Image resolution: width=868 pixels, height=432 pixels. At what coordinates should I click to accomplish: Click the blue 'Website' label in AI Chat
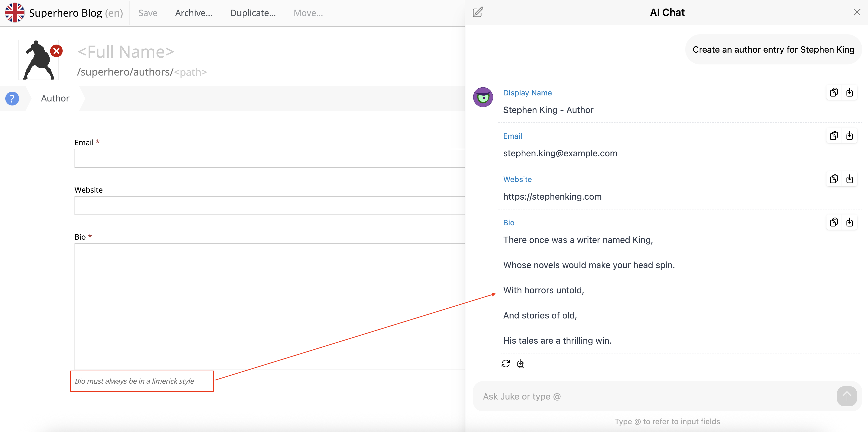point(518,179)
